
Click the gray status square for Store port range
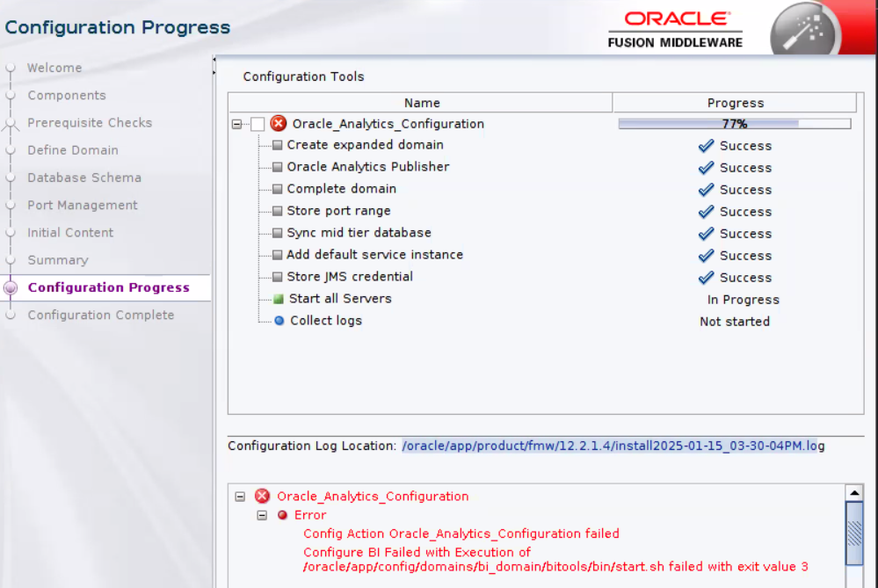pyautogui.click(x=277, y=211)
